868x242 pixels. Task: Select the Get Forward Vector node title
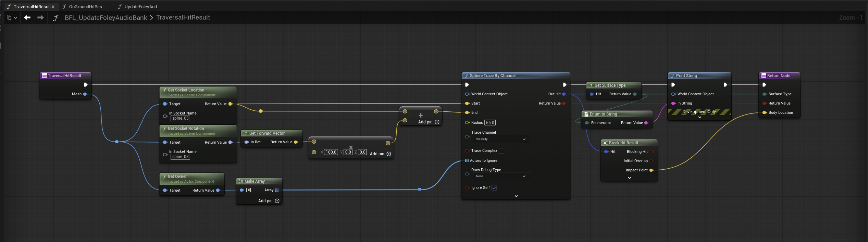[x=267, y=133]
